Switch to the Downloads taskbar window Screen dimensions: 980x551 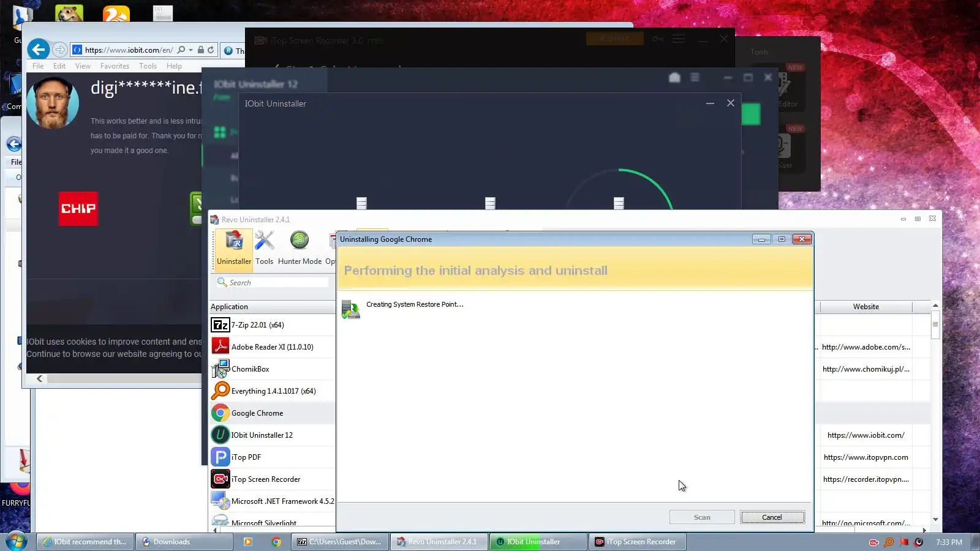pos(184,542)
